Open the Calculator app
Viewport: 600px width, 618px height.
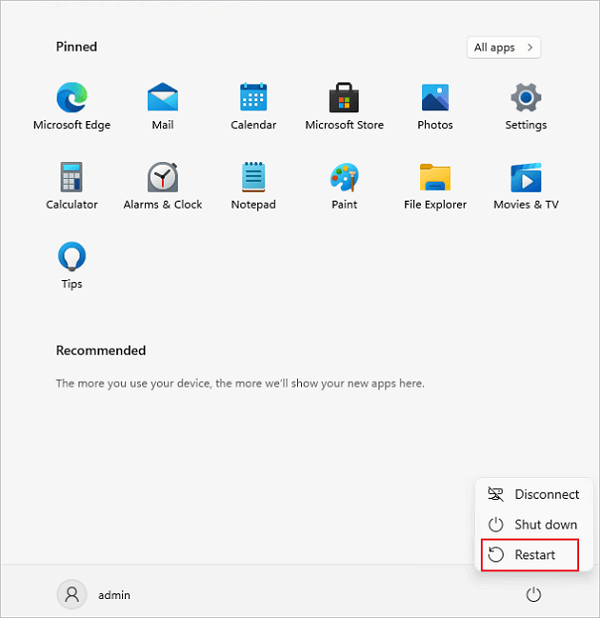click(72, 178)
